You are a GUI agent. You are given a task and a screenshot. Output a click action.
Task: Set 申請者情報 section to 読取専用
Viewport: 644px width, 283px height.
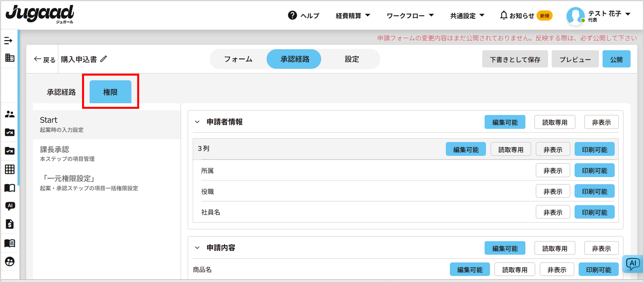coord(554,122)
